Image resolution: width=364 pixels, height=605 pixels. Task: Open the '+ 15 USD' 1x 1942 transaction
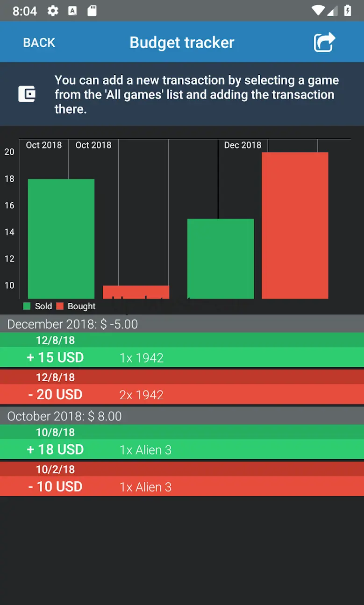[x=182, y=349]
